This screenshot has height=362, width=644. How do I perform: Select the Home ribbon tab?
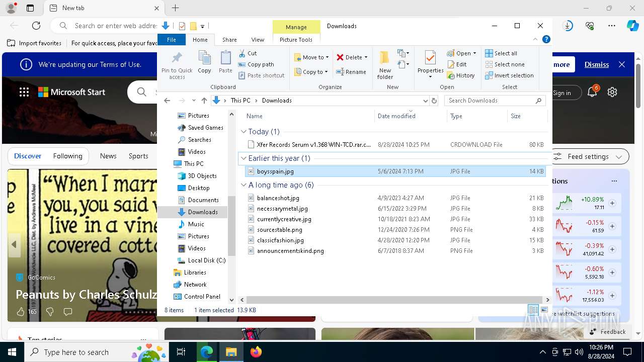[200, 40]
